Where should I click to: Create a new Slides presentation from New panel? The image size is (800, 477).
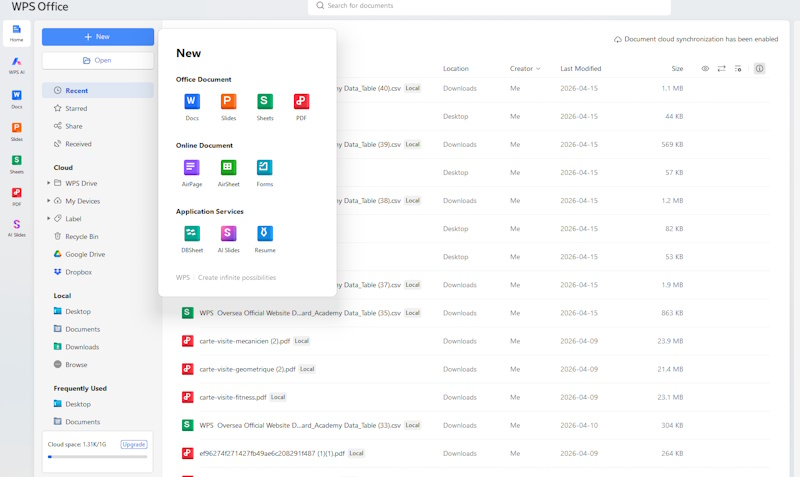[x=228, y=107]
